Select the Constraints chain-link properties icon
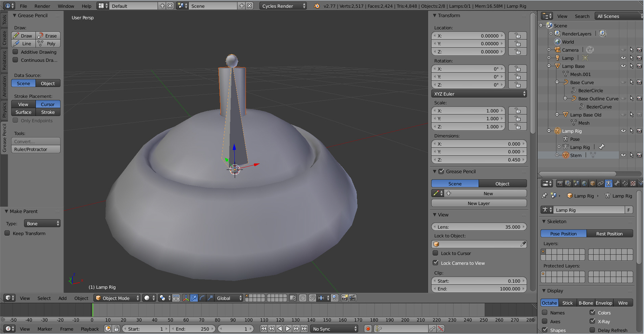Viewport: 644px width, 334px height. tap(600, 184)
